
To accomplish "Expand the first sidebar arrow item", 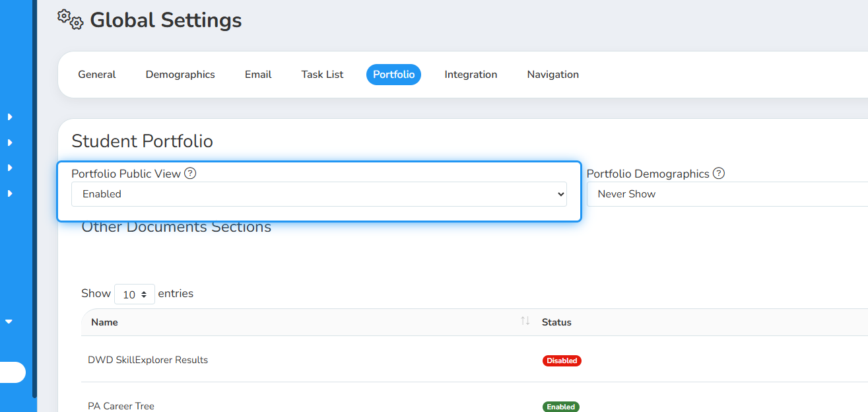I will [10, 117].
